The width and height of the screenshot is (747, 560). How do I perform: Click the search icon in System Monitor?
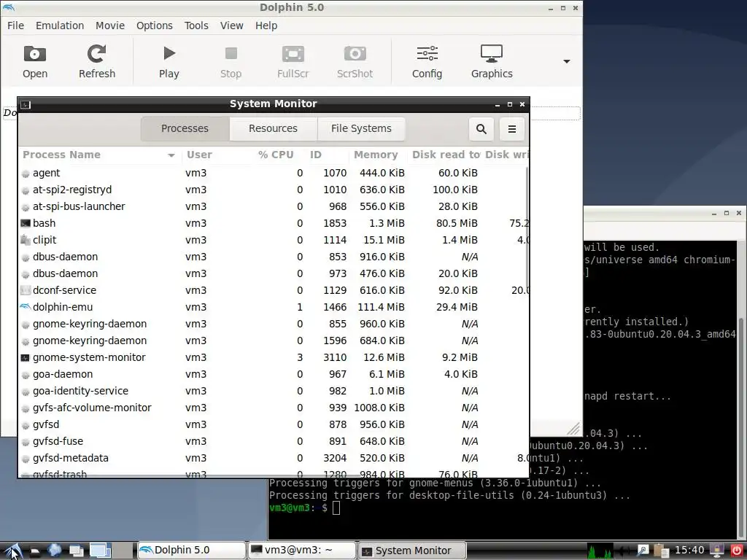pyautogui.click(x=481, y=129)
